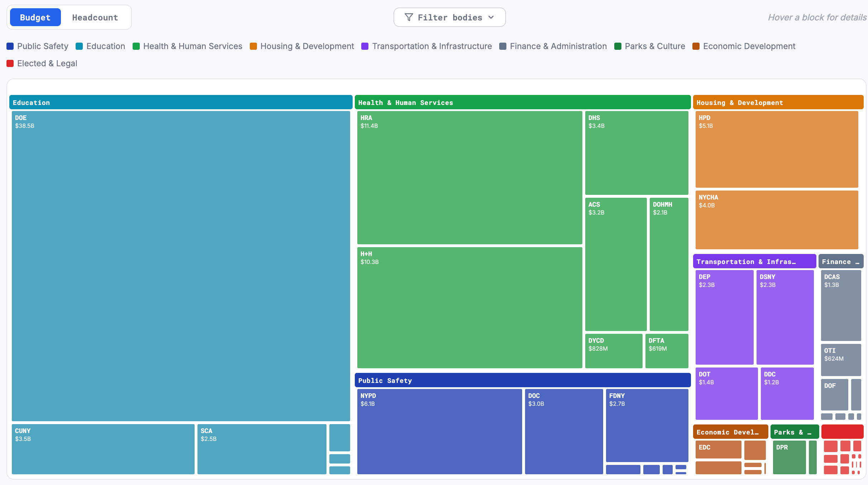The image size is (868, 485).
Task: Toggle the Public Safety legend item
Action: coord(38,46)
